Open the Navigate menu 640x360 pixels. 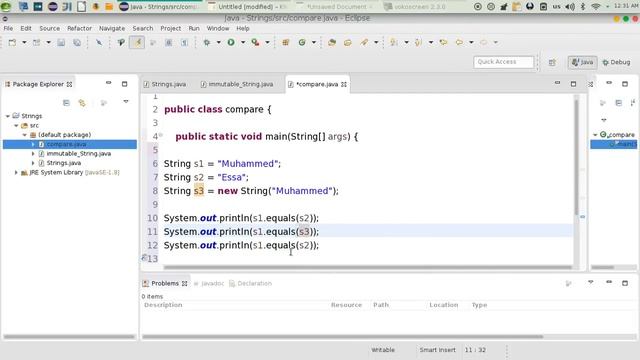[x=112, y=28]
